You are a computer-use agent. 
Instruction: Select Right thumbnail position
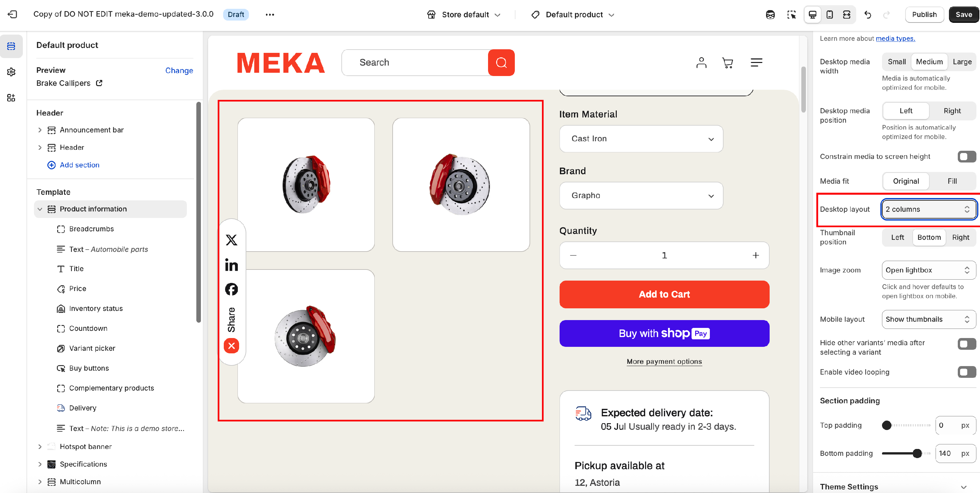(x=961, y=237)
